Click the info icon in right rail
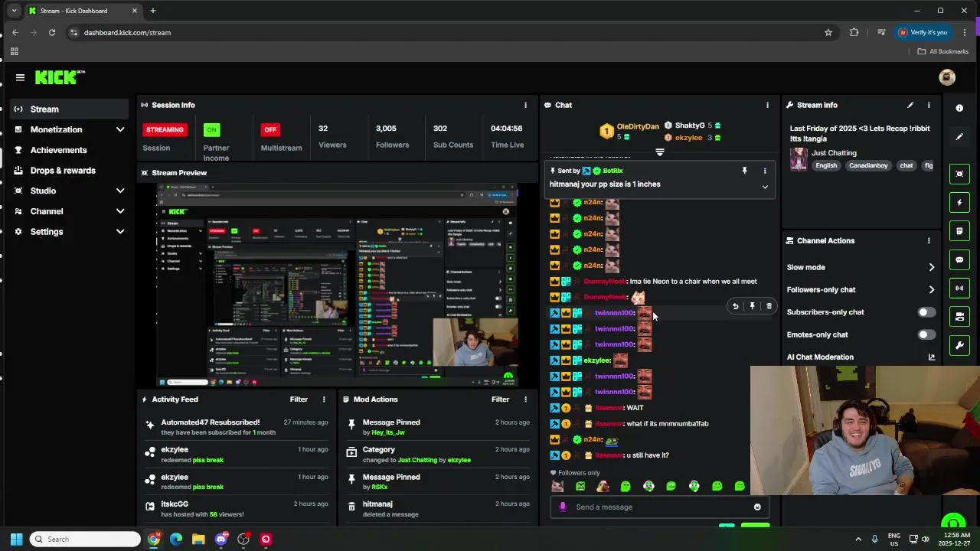This screenshot has width=980, height=551. [959, 109]
